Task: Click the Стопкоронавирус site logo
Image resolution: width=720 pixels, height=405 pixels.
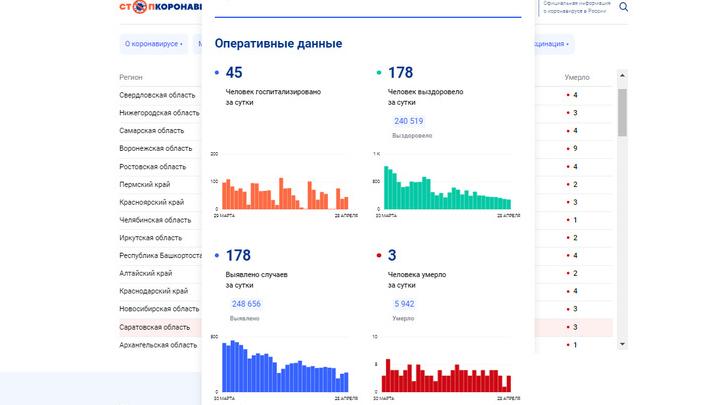Action: (x=158, y=8)
